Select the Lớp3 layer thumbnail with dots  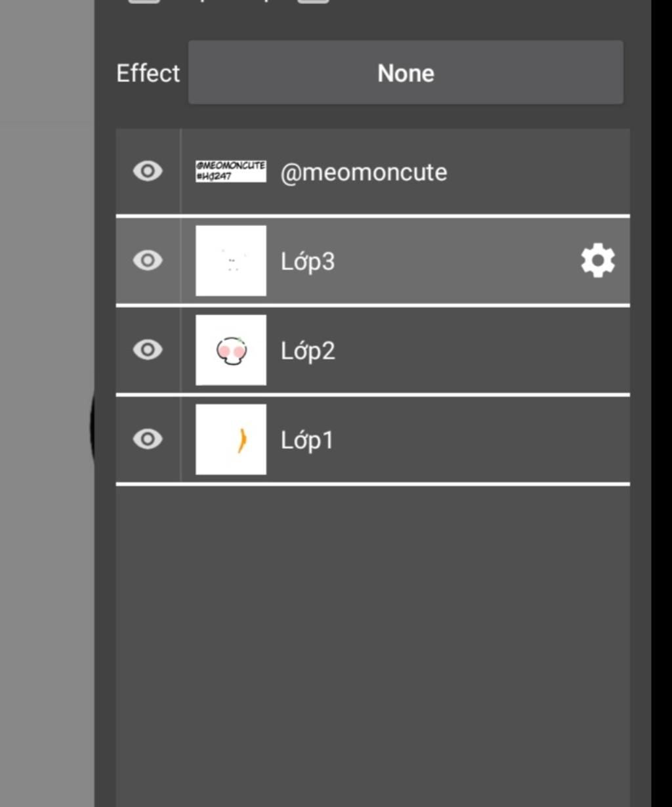(x=231, y=261)
